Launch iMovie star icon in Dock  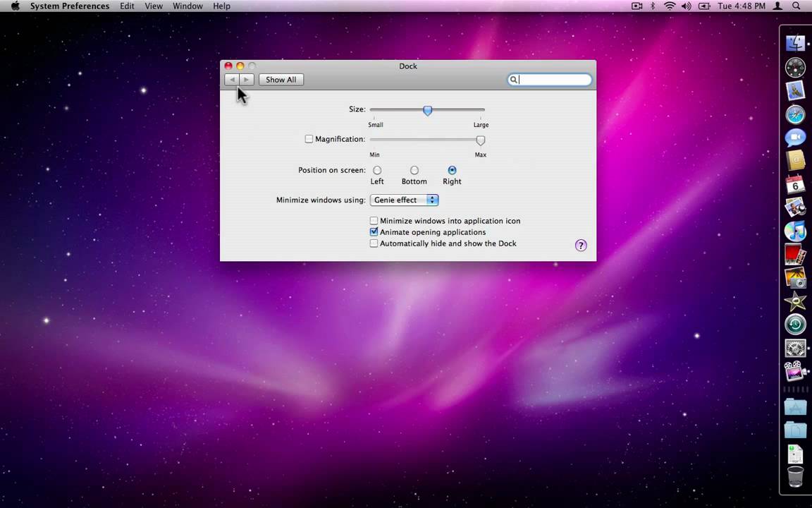click(x=795, y=301)
